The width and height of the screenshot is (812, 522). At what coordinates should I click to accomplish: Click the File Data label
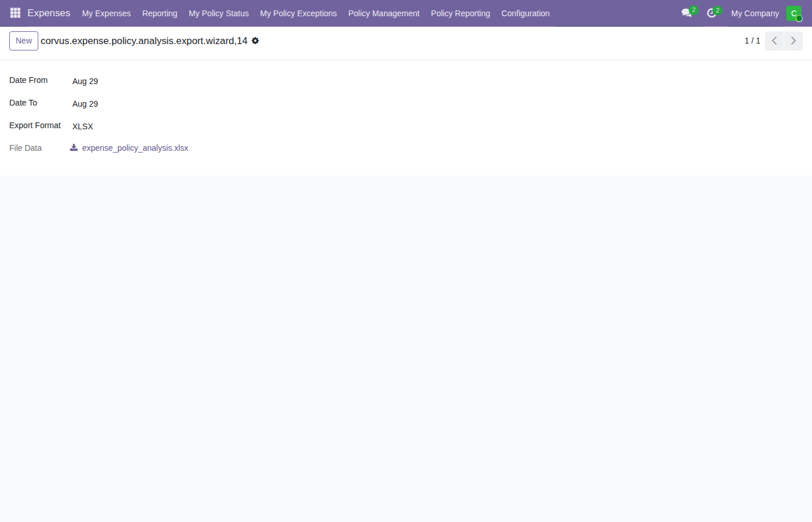tap(26, 148)
